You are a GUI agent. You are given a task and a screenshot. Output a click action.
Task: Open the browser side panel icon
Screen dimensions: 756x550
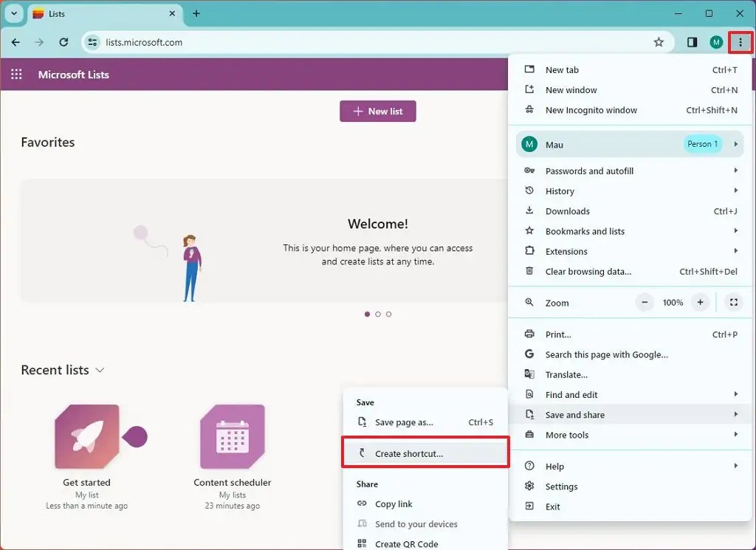tap(692, 42)
